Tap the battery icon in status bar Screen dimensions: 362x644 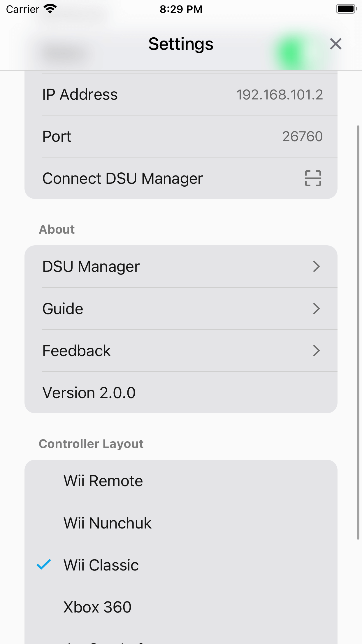[x=346, y=9]
